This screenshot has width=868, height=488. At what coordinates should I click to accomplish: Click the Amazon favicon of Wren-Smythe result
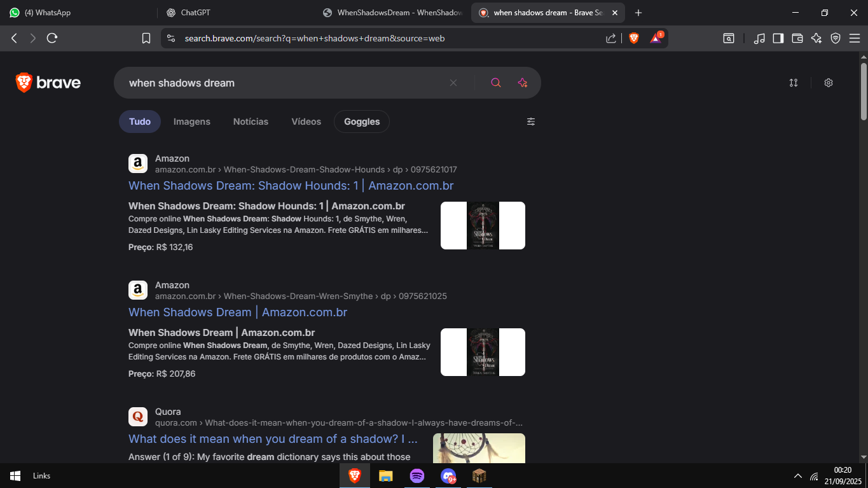click(x=138, y=290)
